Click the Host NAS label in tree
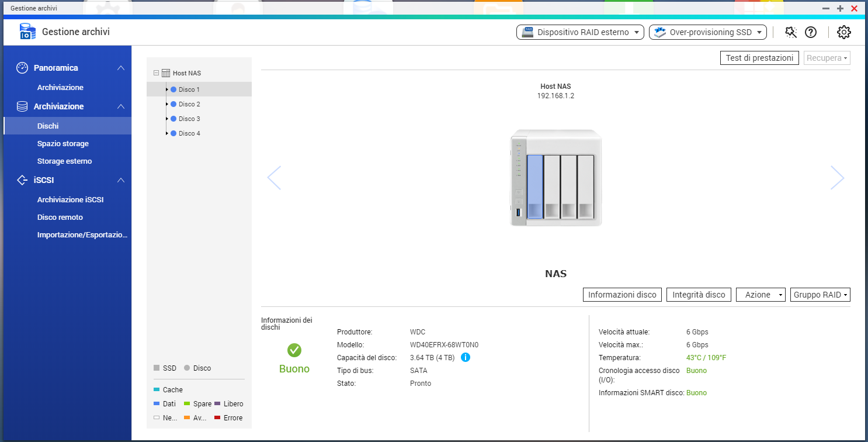Viewport: 868px width, 442px height. (187, 73)
